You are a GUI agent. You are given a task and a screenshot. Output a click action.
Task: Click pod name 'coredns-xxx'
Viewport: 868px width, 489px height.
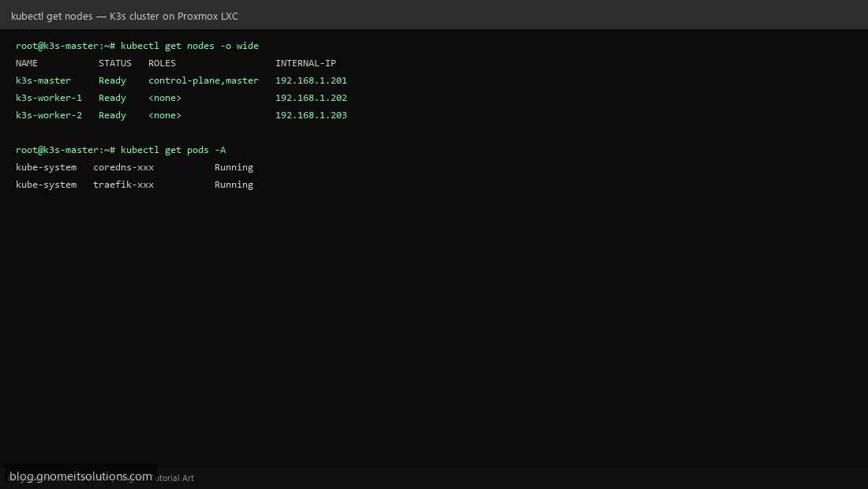click(x=123, y=167)
